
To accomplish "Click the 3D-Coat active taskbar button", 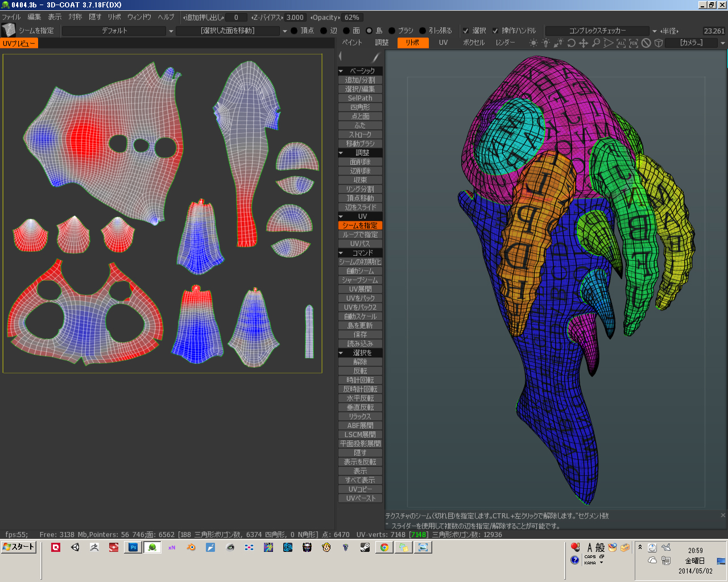I will [x=152, y=547].
